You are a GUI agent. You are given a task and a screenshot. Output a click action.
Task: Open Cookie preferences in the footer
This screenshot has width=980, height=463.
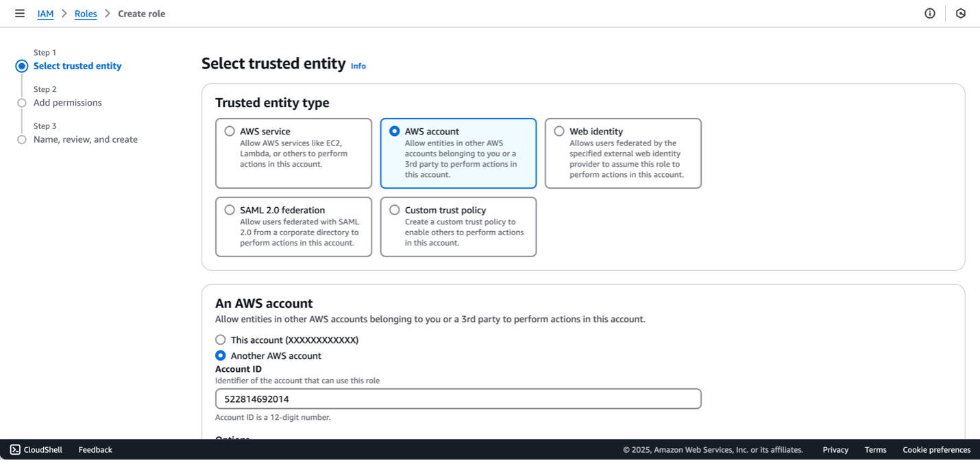click(x=936, y=449)
